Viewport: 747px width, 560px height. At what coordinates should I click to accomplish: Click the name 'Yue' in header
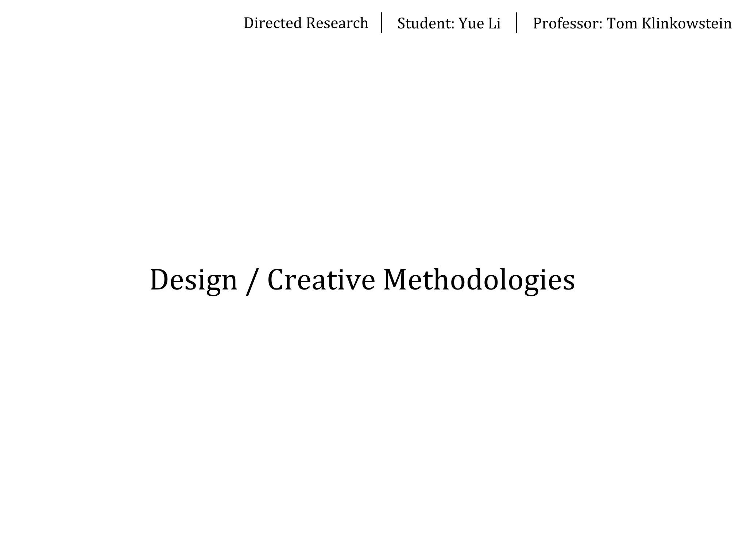coord(471,24)
